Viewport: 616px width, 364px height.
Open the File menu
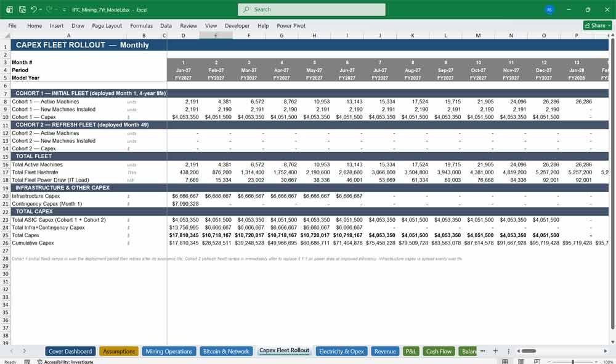(12, 25)
